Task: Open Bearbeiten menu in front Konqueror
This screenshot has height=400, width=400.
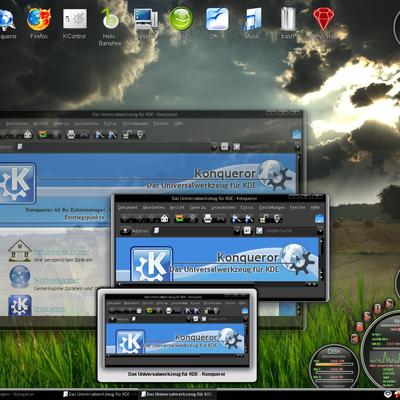Action: [153, 208]
